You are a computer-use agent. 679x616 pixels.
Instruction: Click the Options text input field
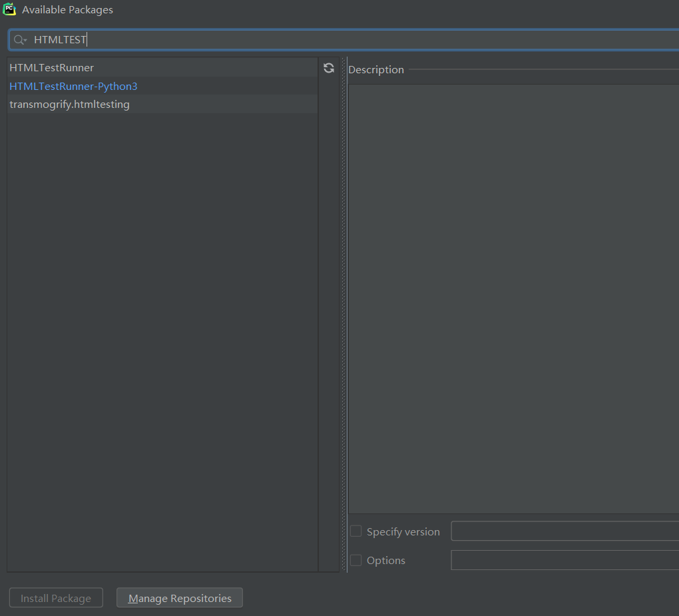[x=566, y=560]
